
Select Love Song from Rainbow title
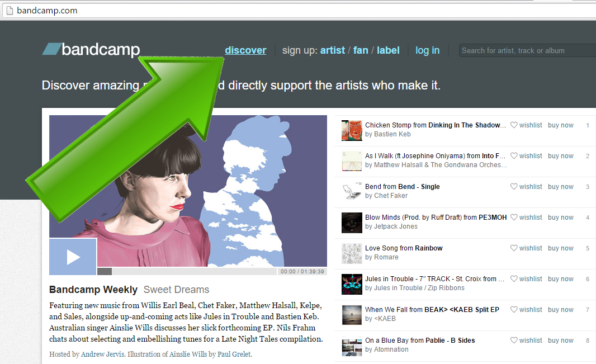(x=404, y=248)
